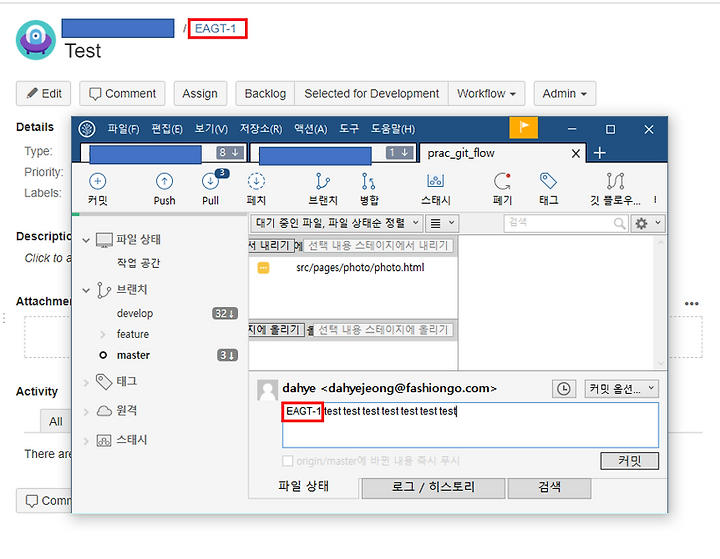Image resolution: width=720 pixels, height=559 pixels.
Task: Open the Tools (도구) menu
Action: [349, 129]
